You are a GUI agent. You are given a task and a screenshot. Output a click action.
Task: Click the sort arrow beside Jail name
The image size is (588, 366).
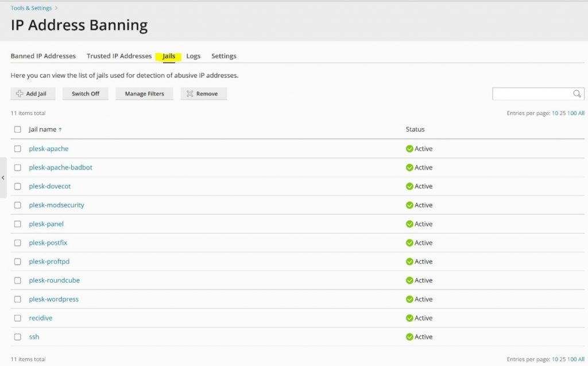[x=60, y=129]
